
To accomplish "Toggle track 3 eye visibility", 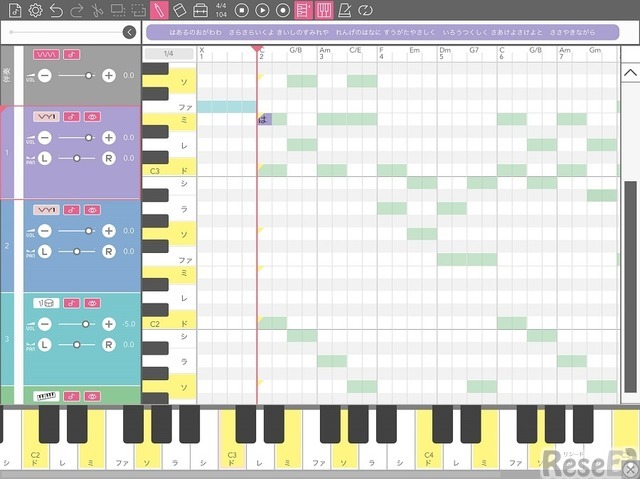I will tap(92, 303).
